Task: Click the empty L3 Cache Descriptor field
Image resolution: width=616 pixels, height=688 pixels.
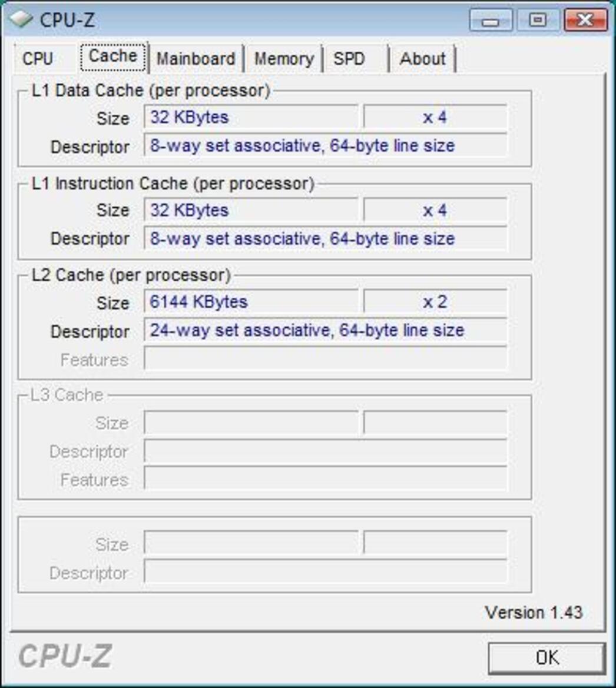Action: pos(325,451)
